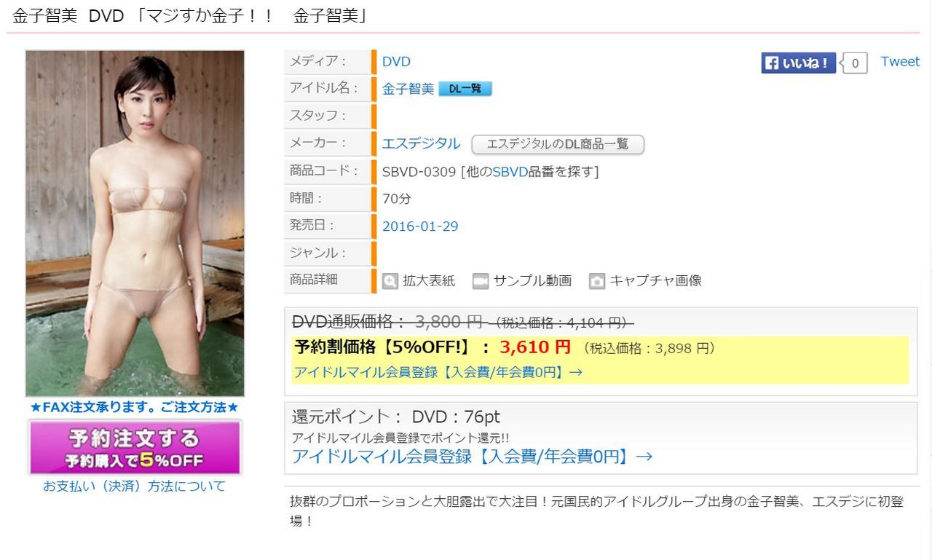Click the 拡大表紙 magnifier icon
932x560 pixels.
[x=390, y=281]
